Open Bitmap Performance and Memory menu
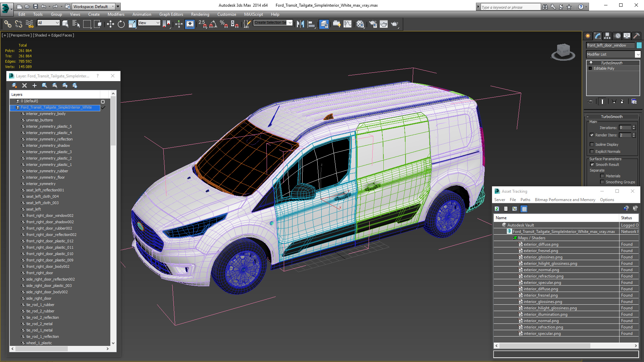The height and width of the screenshot is (362, 644). pos(565,200)
